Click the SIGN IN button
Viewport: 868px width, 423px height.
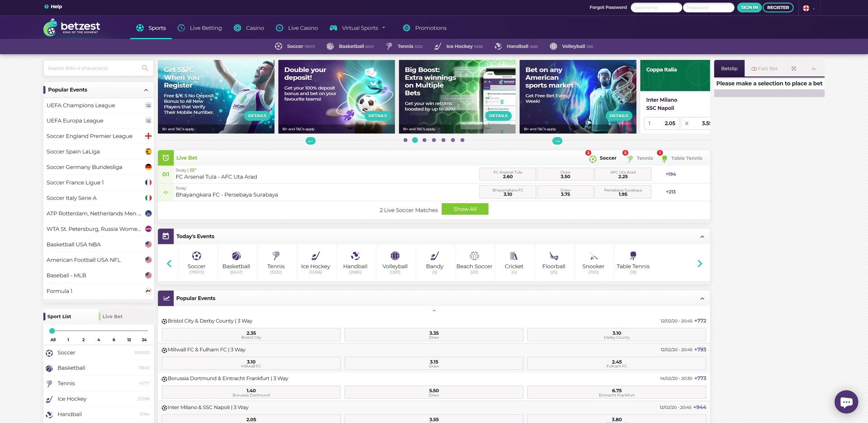coord(749,8)
